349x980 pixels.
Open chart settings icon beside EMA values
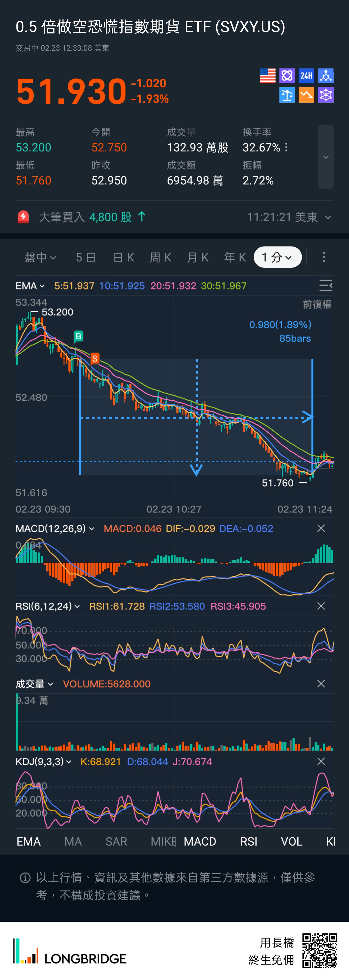(x=325, y=285)
